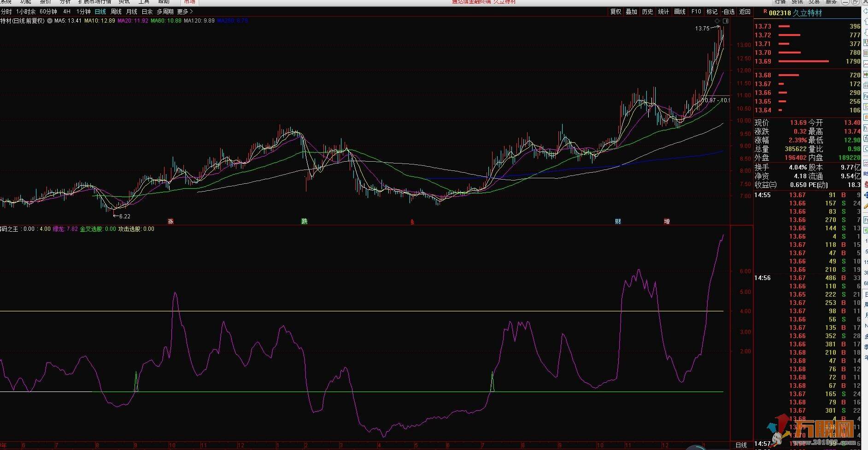Toggle the side panel icon above the chart

coord(726,21)
